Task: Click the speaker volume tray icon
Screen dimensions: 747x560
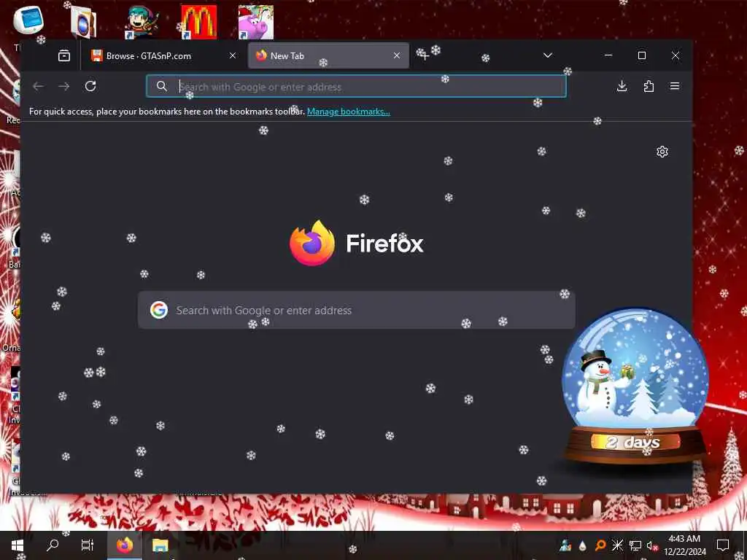Action: [x=652, y=545]
